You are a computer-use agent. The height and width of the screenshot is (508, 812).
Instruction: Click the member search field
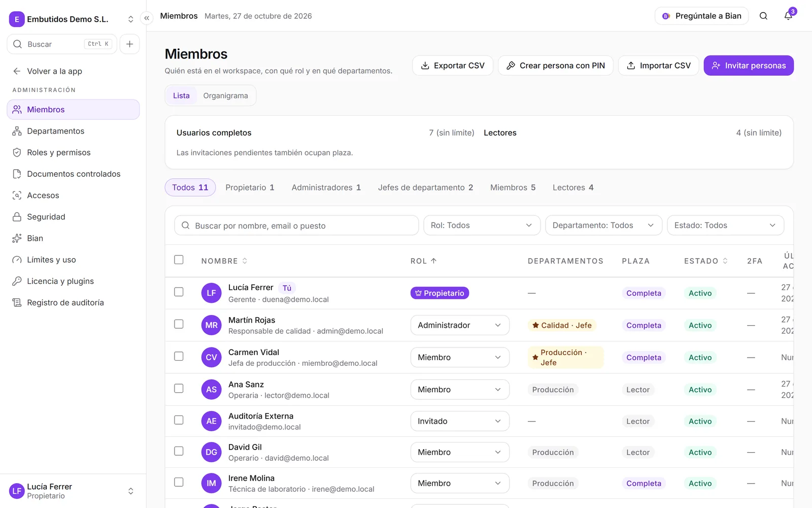(296, 226)
